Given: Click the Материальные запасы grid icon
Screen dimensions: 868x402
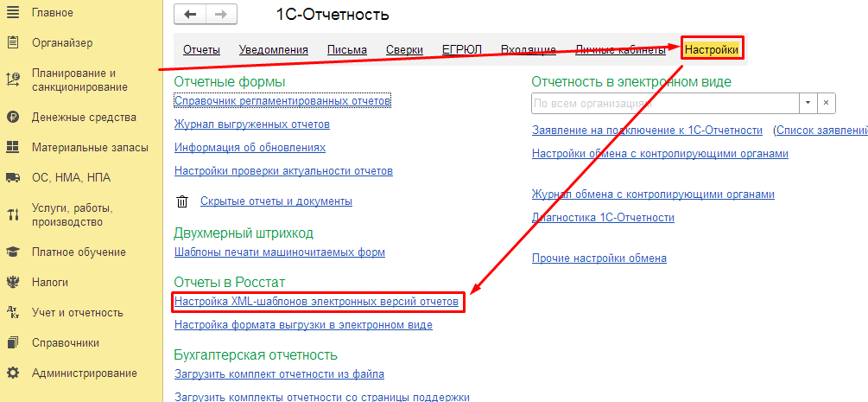Looking at the screenshot, I should [x=12, y=148].
